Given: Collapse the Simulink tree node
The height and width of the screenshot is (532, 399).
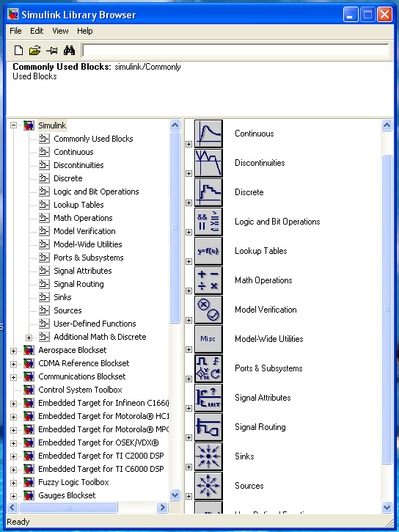Looking at the screenshot, I should 13,125.
